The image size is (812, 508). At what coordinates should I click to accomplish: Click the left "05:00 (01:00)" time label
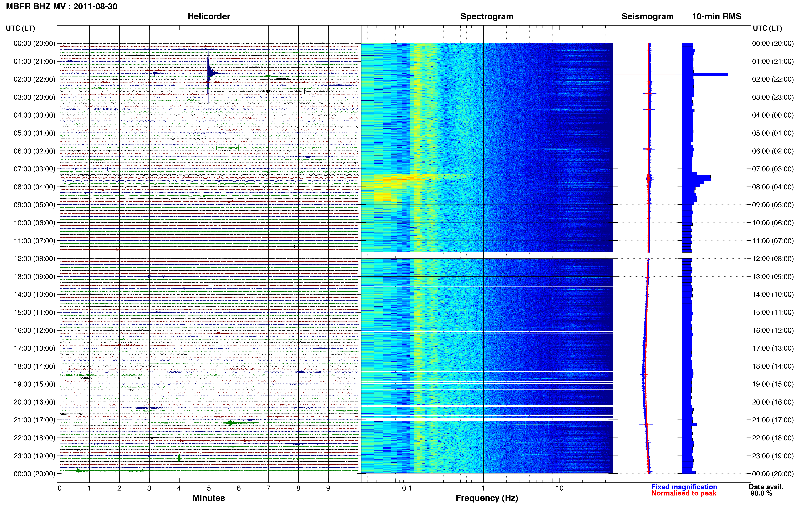coord(34,133)
